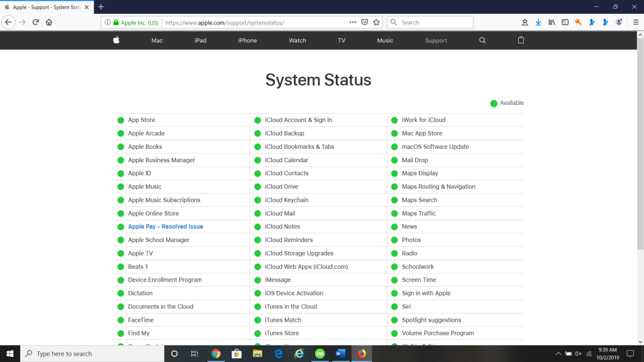
Task: Click the Firefox home icon
Action: (49, 22)
